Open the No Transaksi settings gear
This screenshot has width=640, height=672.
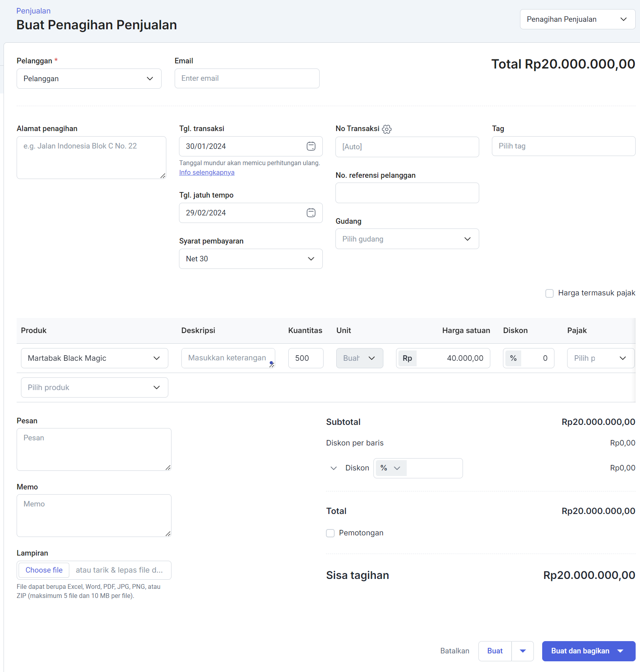(387, 129)
